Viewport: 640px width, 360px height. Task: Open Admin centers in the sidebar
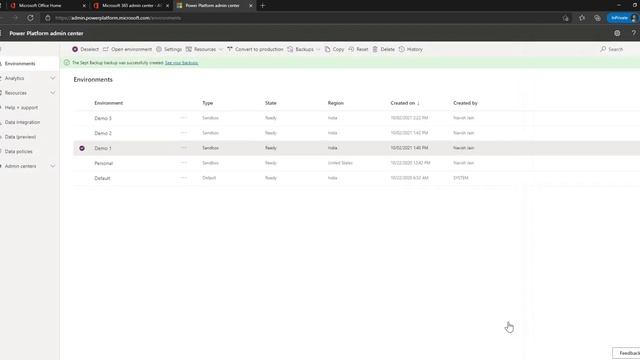pos(20,166)
